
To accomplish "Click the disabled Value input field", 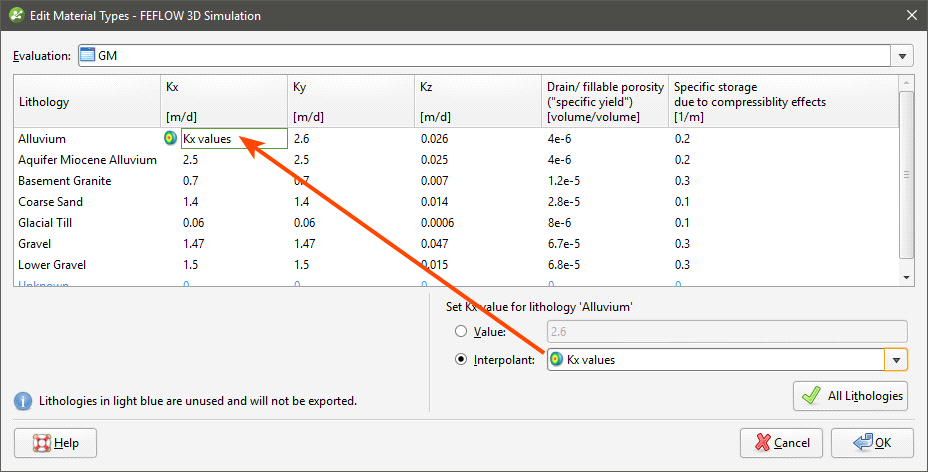I will click(726, 332).
